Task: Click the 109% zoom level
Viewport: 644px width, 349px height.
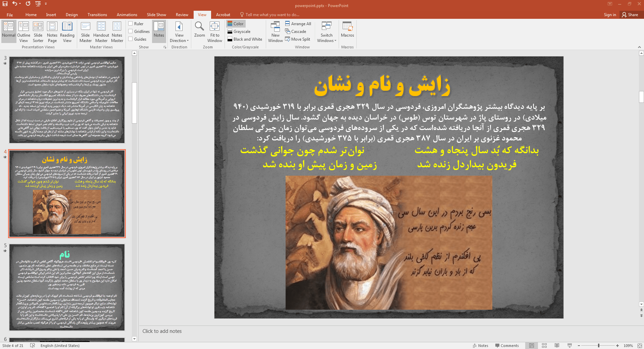Action: [x=628, y=345]
